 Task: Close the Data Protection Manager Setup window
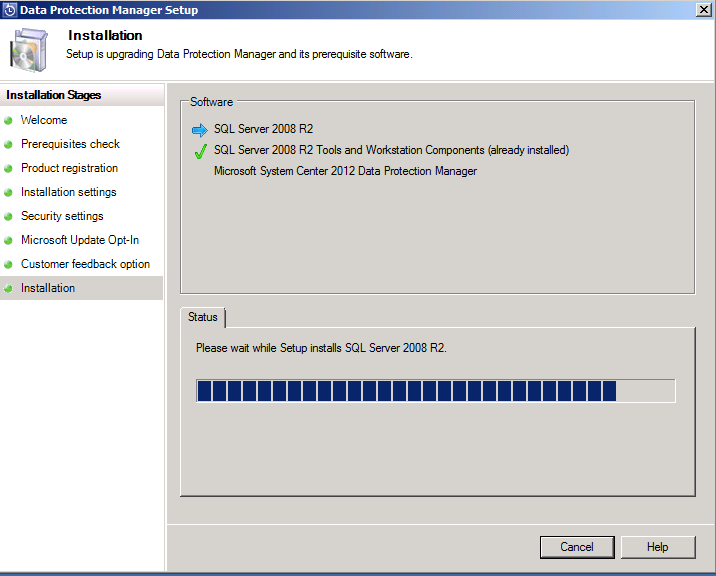point(703,10)
